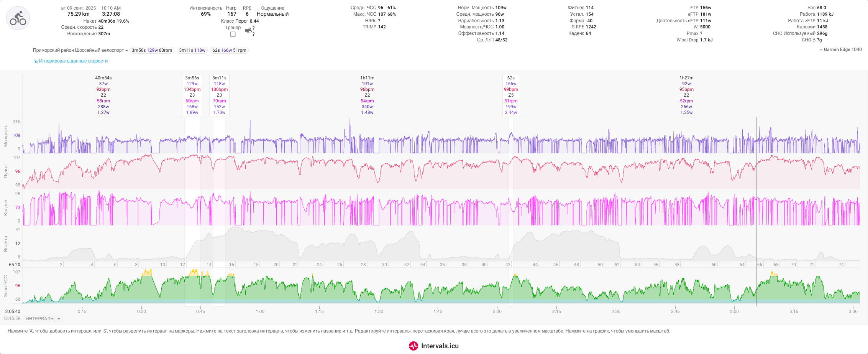Image resolution: width=868 pixels, height=354 pixels.
Task: Click Игнорировать данные скорости link
Action: (x=73, y=61)
